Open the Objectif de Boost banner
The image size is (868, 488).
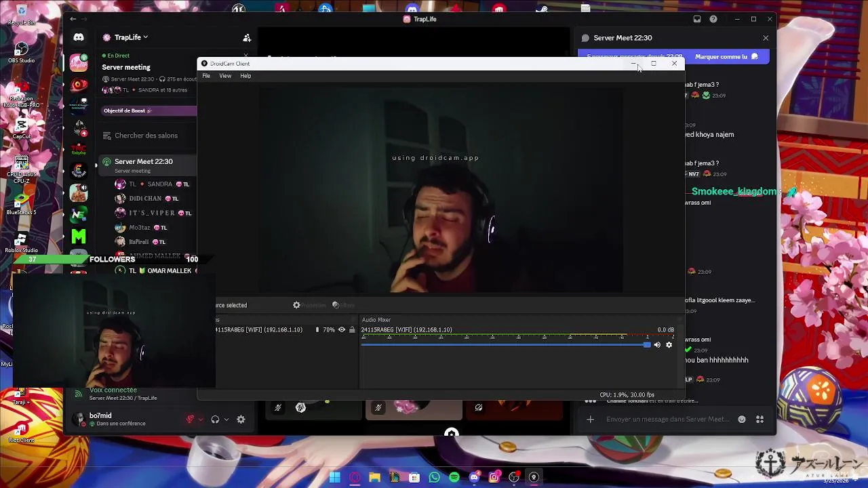tap(149, 110)
